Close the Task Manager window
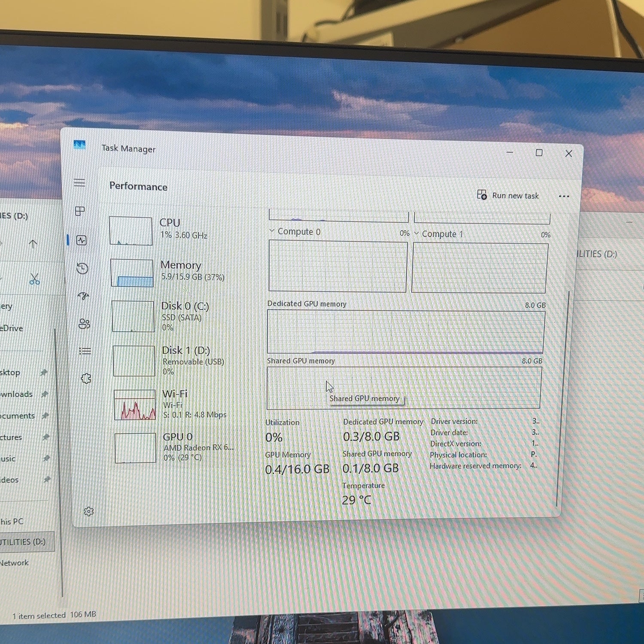Screen dimensions: 644x644 tap(568, 153)
